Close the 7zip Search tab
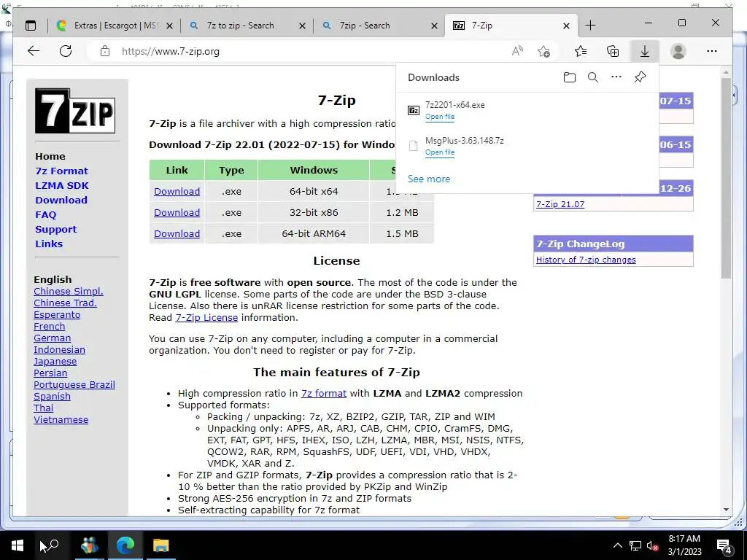Screen dimensions: 747x560 434,26
